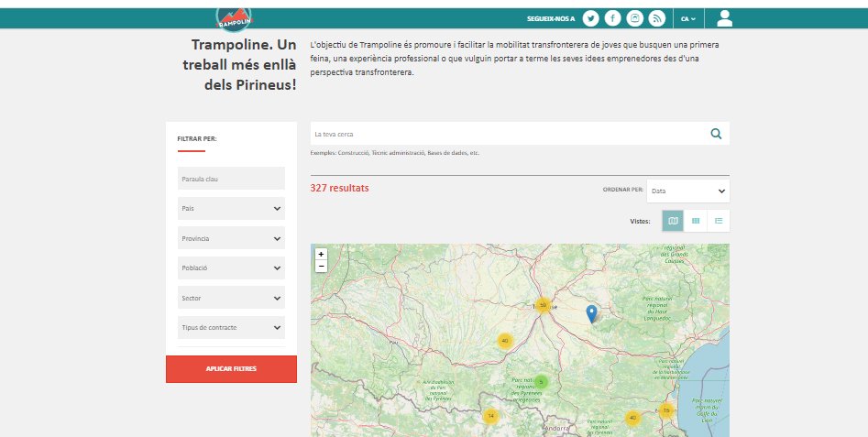Open the map cluster marked 14

tap(490, 415)
